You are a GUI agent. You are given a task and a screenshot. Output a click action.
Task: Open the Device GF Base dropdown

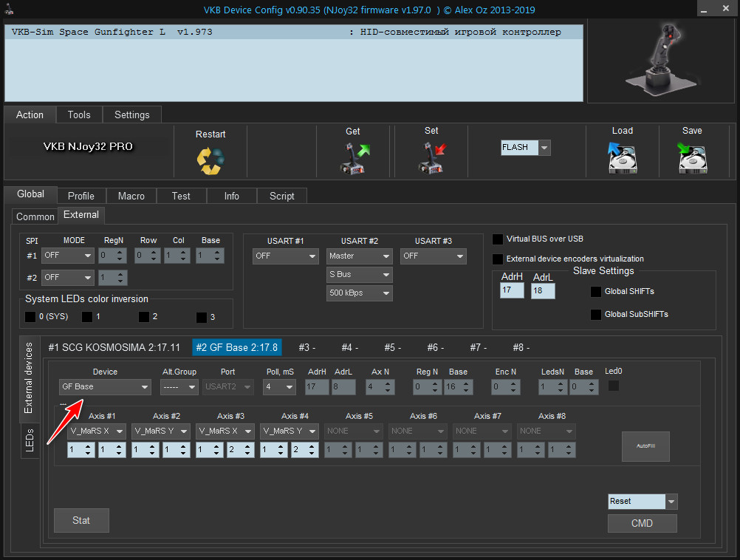(x=105, y=386)
